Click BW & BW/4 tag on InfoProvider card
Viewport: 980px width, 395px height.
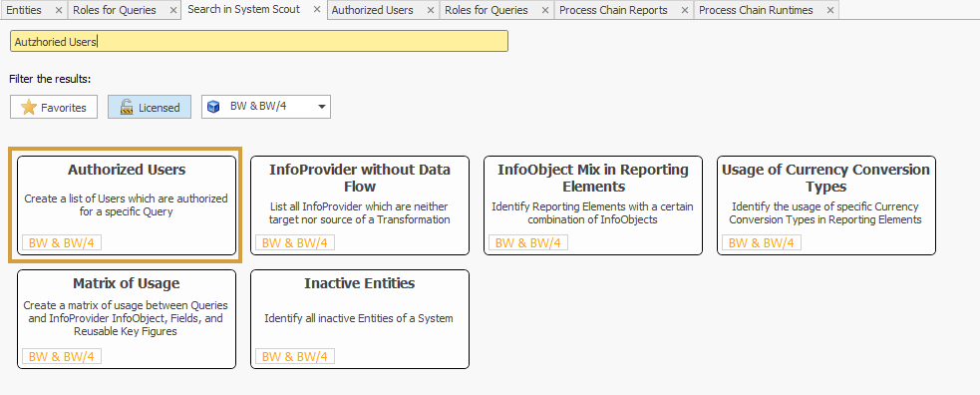[x=294, y=242]
